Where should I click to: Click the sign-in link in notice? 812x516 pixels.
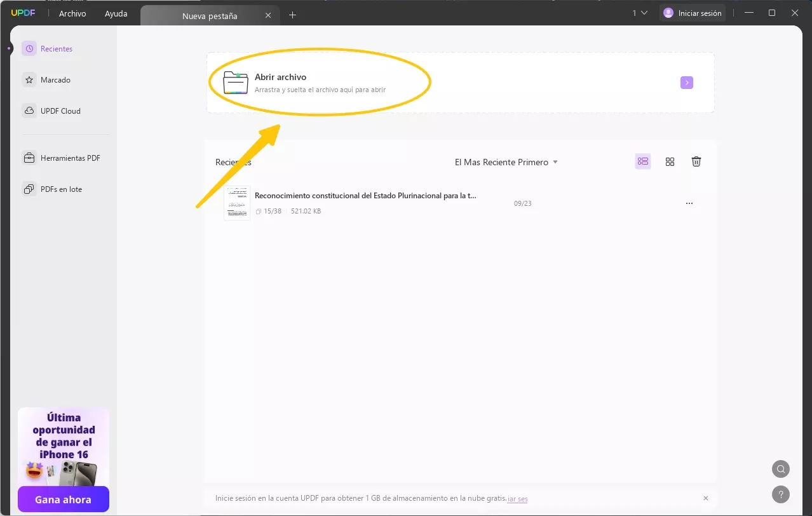click(518, 499)
